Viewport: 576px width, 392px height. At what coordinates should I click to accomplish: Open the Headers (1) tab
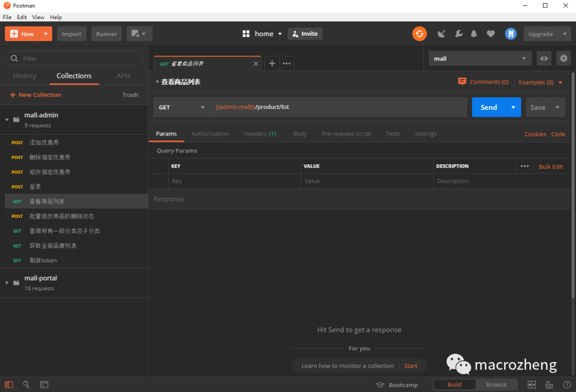tap(260, 134)
